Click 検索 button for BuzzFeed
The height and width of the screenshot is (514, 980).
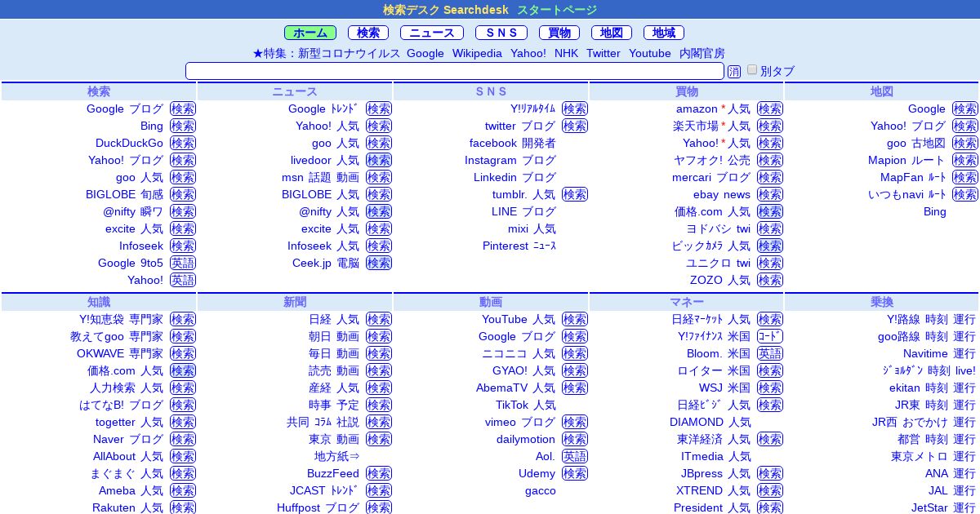coord(379,473)
